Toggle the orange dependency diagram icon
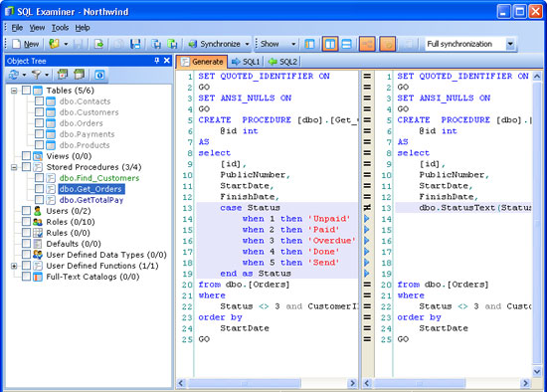The height and width of the screenshot is (392, 547). (367, 44)
